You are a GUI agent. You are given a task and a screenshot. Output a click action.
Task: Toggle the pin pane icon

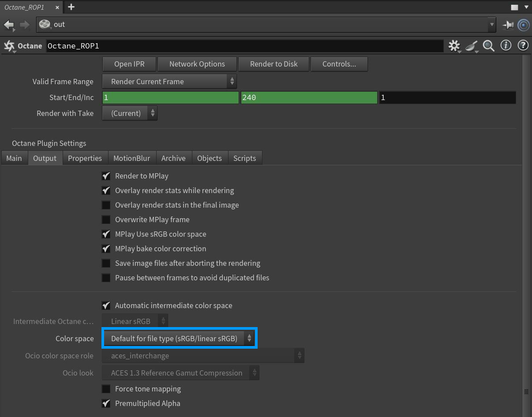[508, 25]
